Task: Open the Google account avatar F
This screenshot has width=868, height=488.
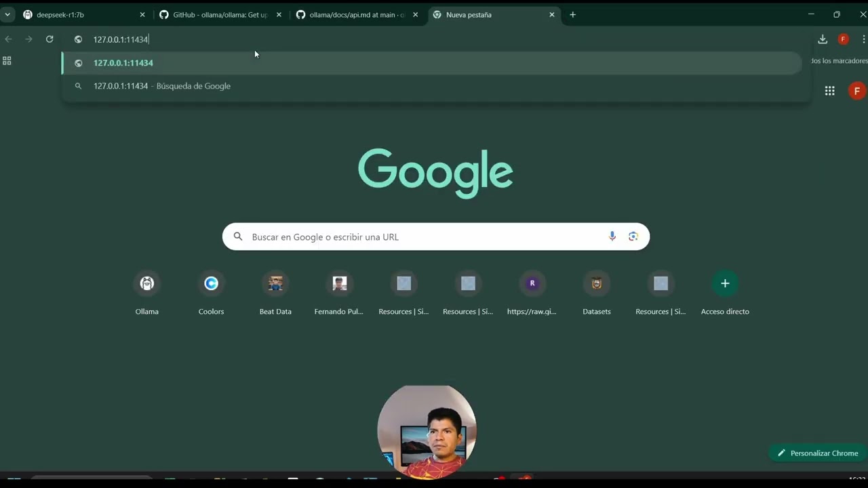Action: point(857,91)
